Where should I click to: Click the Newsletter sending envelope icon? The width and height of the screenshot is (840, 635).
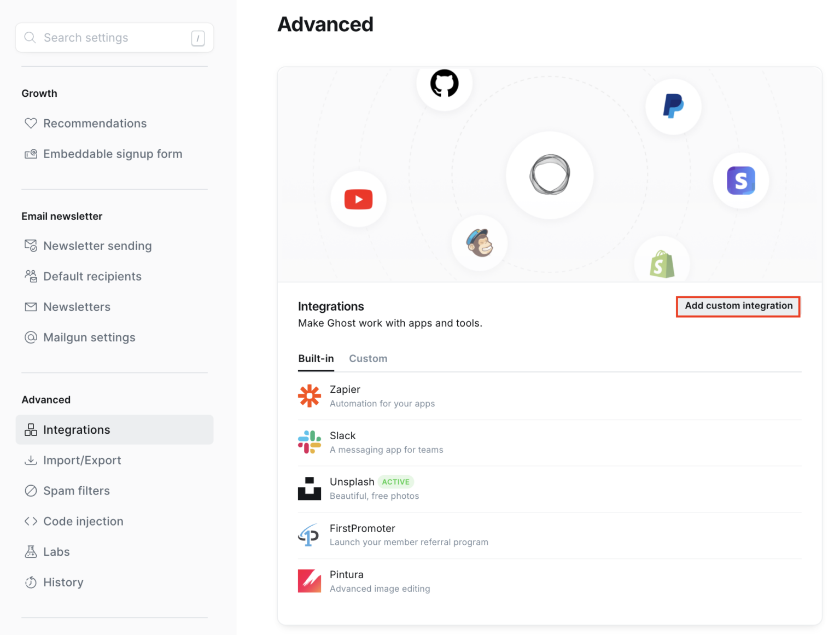(x=31, y=246)
